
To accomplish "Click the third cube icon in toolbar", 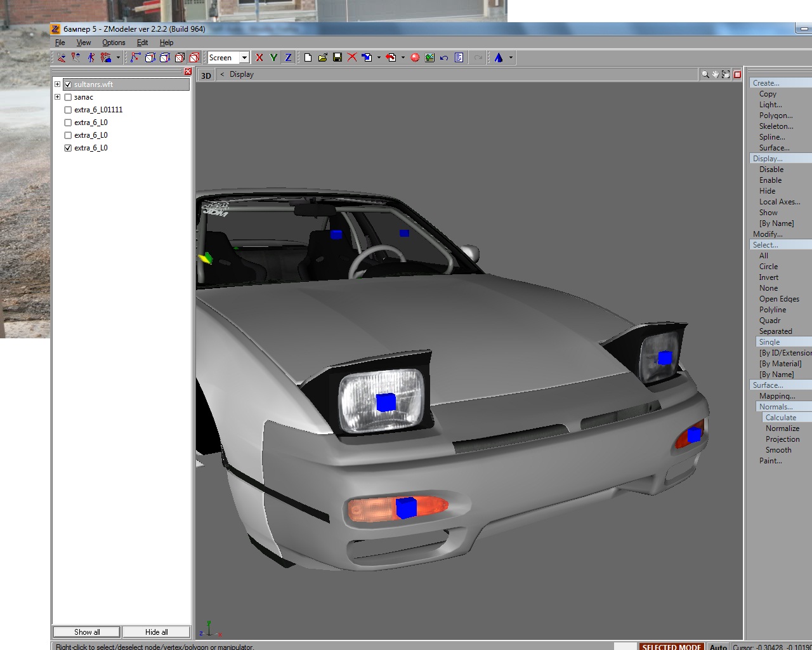I will (165, 57).
